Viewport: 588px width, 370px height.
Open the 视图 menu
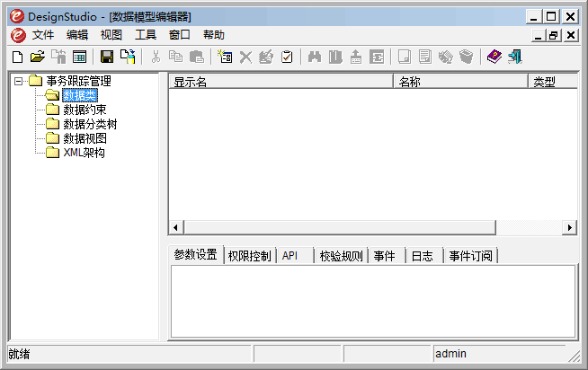[111, 35]
